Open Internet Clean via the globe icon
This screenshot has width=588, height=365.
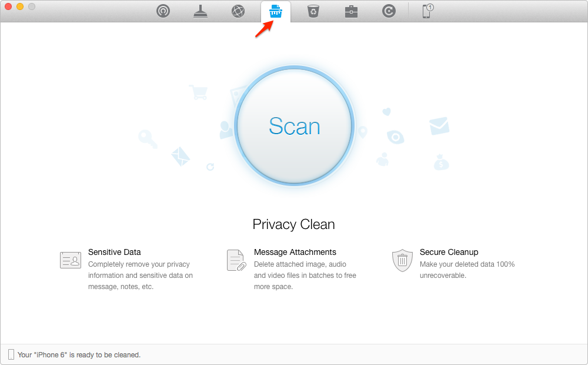point(238,11)
